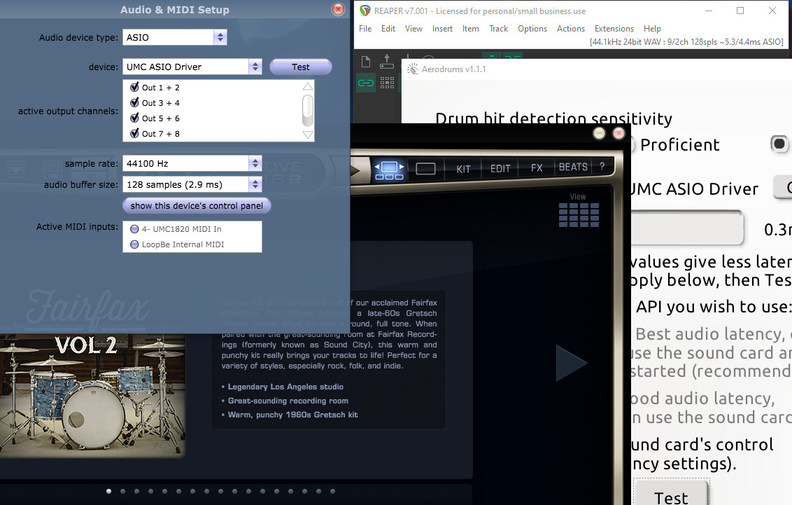Image resolution: width=792 pixels, height=505 pixels.
Task: Minimize the REAPER window
Action: click(x=708, y=11)
